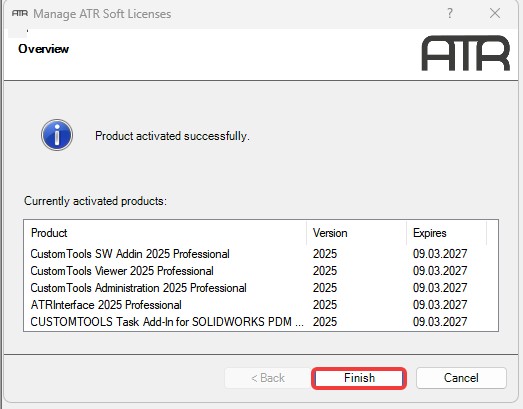
Task: Click the disabled Back button
Action: click(x=268, y=378)
